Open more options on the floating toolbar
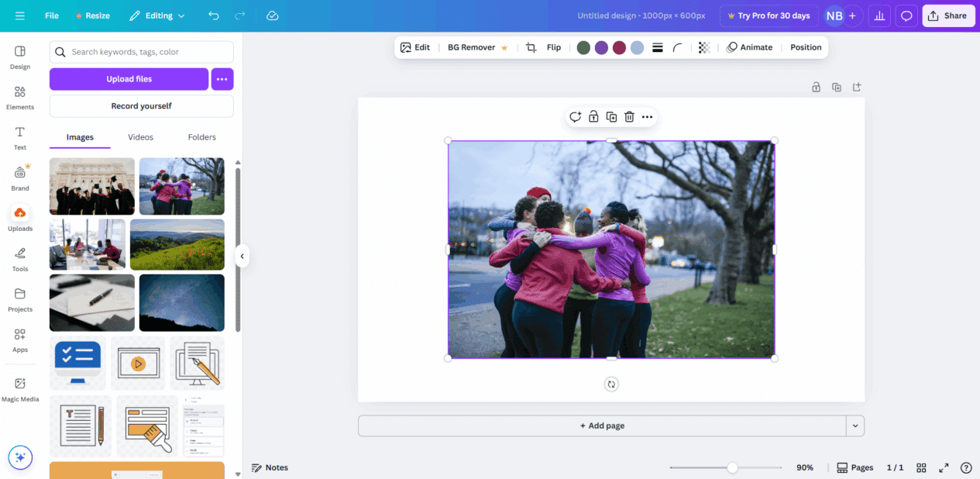 647,116
